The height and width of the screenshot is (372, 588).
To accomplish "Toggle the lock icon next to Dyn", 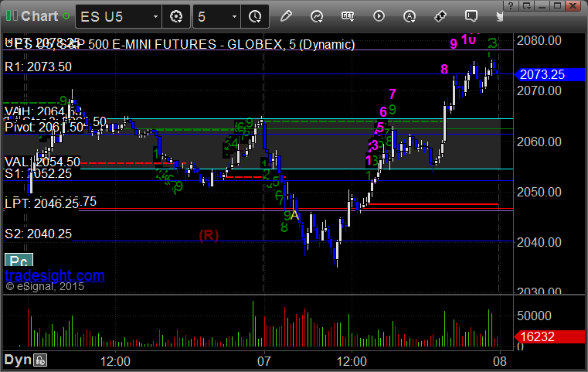I will click(40, 360).
